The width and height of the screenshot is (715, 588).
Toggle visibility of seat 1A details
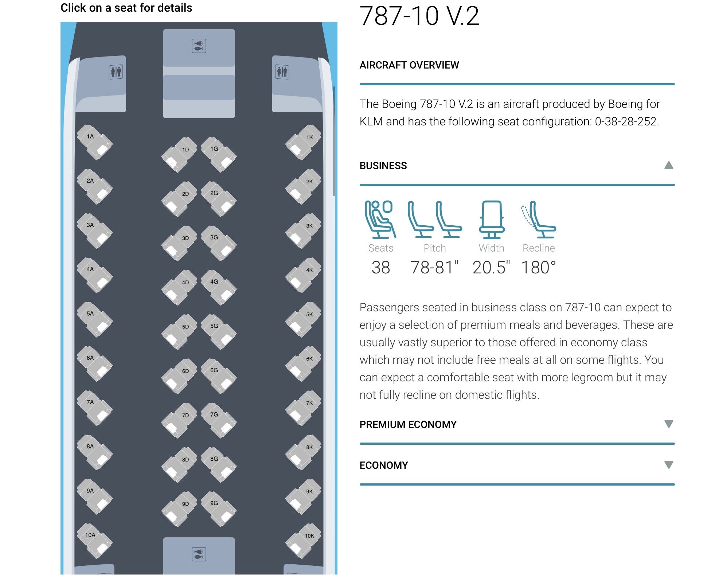(93, 140)
